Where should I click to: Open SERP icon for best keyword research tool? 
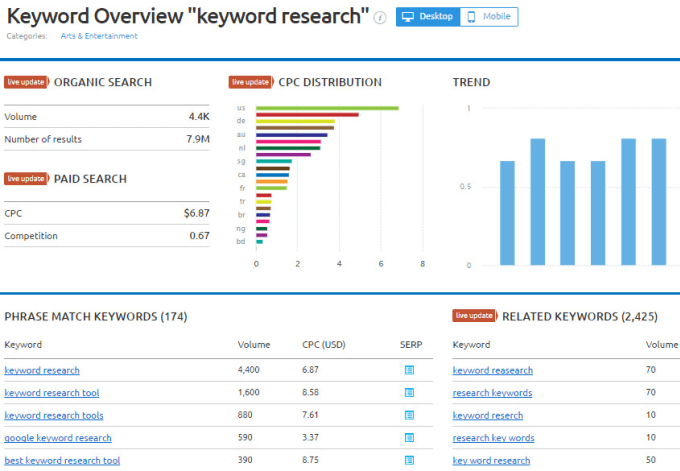409,460
